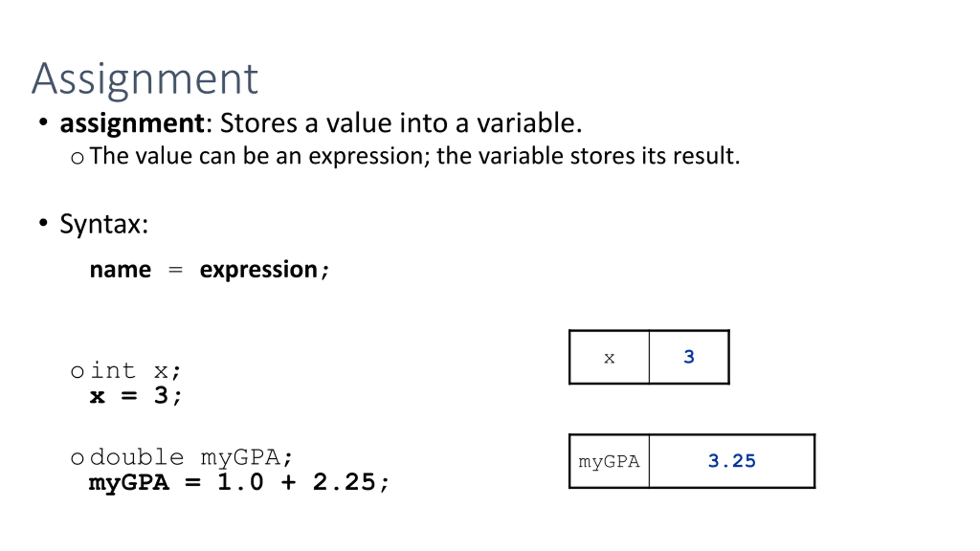The width and height of the screenshot is (980, 551).
Task: Click the bold "expression;" syntax text
Action: pos(264,270)
